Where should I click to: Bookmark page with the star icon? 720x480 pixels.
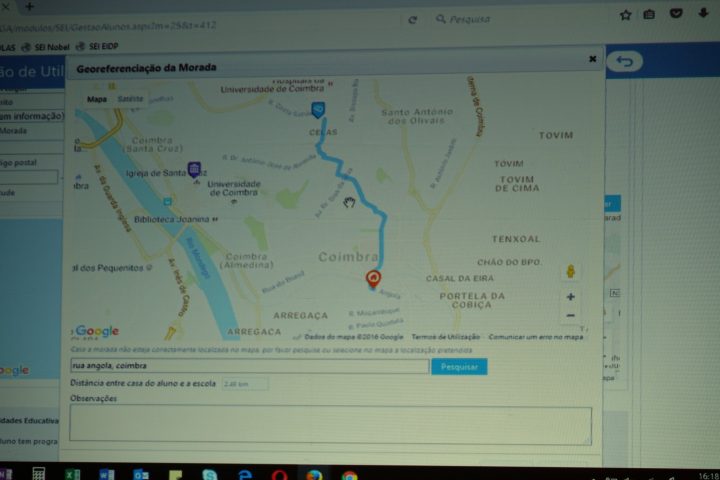tap(625, 15)
